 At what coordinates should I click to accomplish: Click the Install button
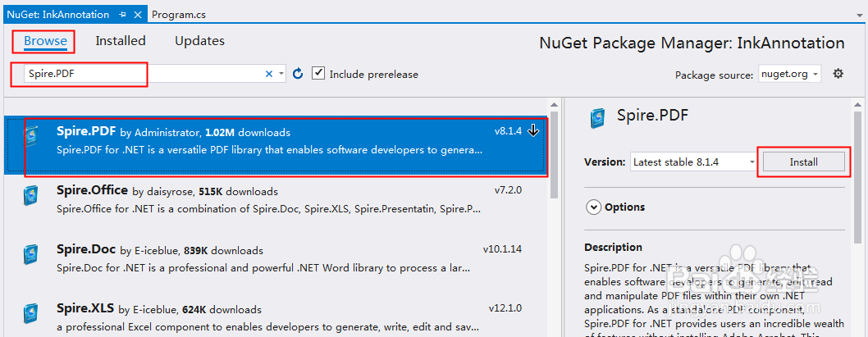pyautogui.click(x=804, y=162)
